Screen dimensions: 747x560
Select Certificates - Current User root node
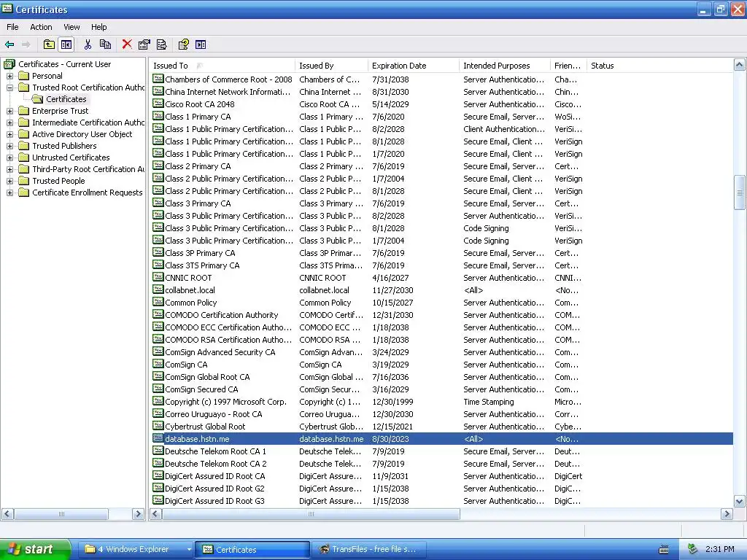pos(64,64)
